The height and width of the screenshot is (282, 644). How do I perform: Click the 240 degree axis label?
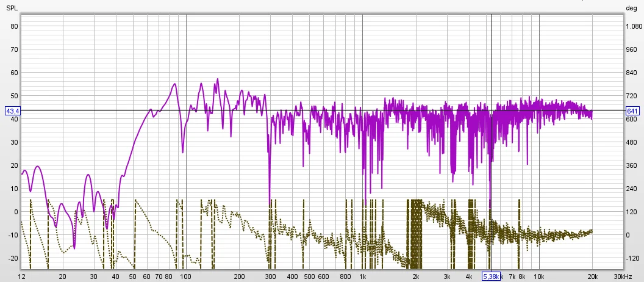(631, 189)
